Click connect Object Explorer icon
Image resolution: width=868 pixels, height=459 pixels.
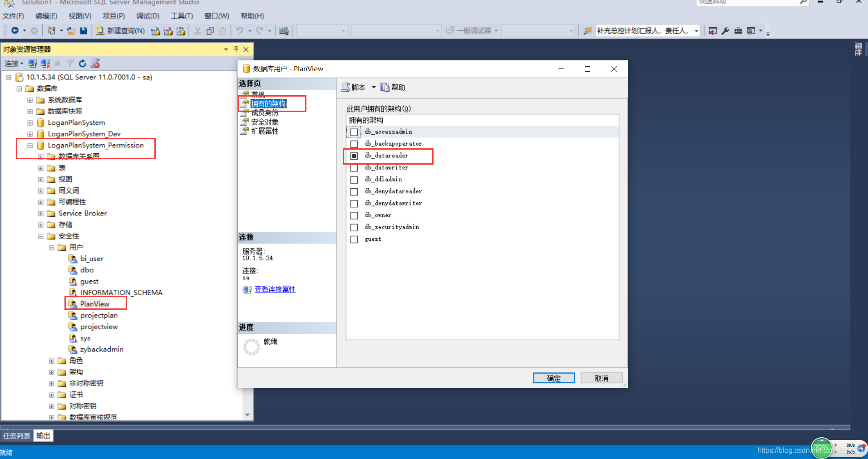pos(33,63)
